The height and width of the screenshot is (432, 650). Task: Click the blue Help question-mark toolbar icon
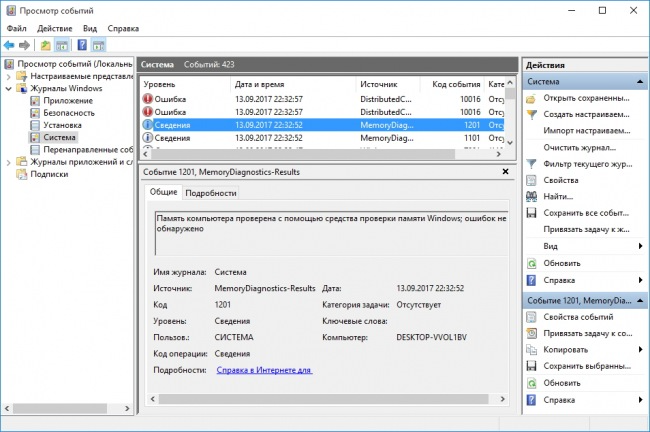pos(82,45)
